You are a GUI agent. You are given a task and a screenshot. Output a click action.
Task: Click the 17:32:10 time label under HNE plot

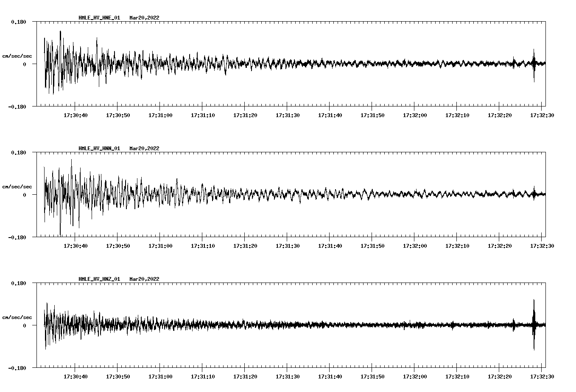click(x=457, y=115)
